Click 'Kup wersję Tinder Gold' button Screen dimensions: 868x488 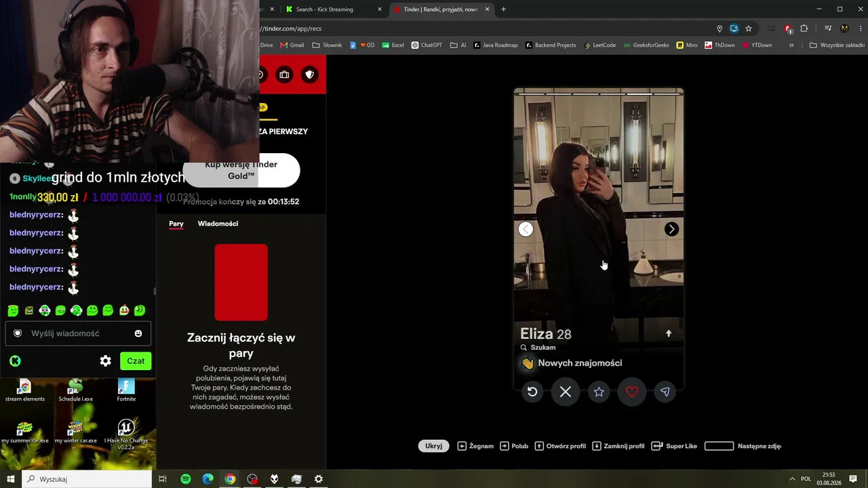[241, 170]
